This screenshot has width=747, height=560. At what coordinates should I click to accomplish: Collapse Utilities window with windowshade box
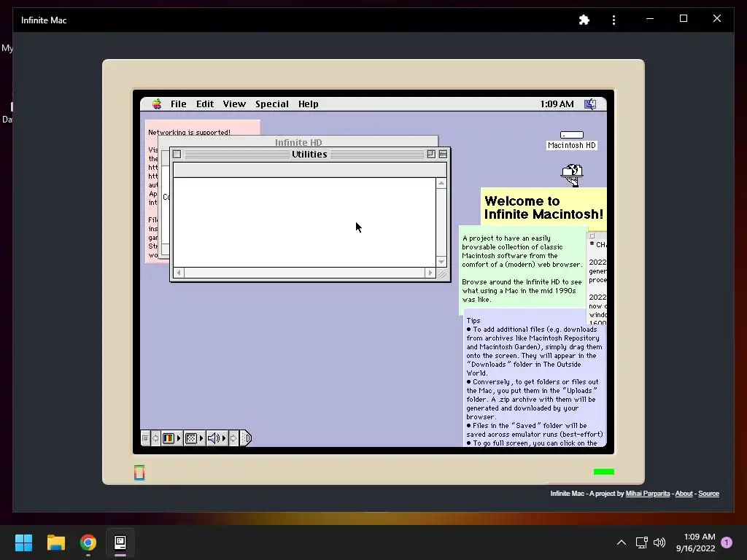pos(443,154)
